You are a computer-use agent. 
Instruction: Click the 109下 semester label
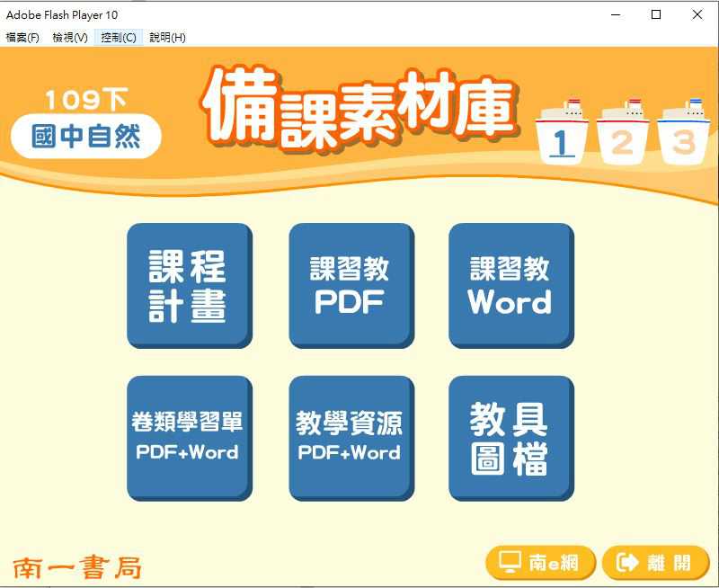[85, 100]
